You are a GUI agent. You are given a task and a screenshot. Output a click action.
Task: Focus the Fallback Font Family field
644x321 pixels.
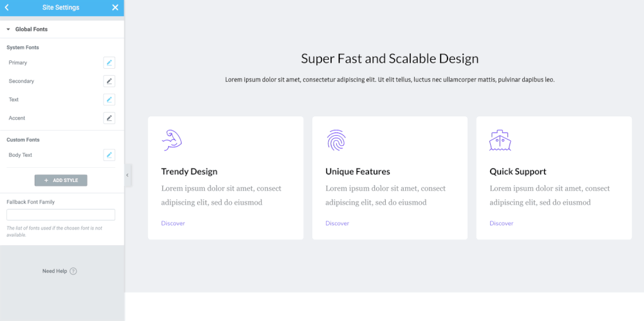[x=61, y=215]
